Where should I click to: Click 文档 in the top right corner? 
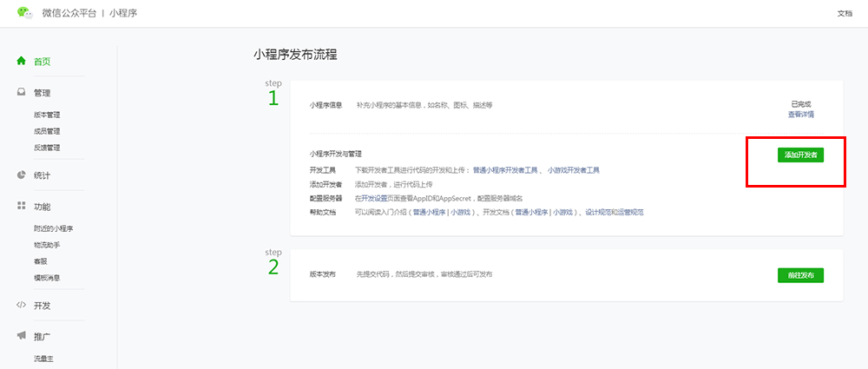pyautogui.click(x=844, y=13)
